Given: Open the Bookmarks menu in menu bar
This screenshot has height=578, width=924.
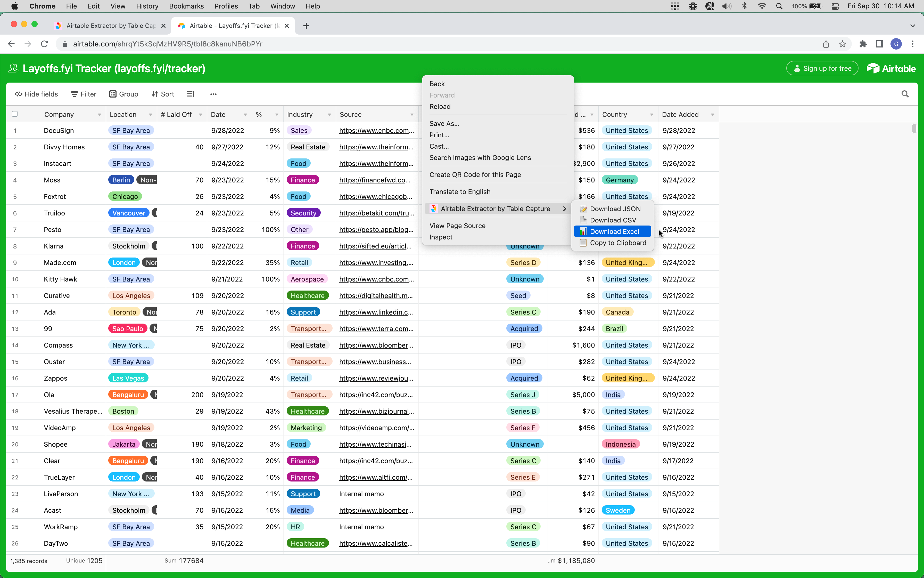Looking at the screenshot, I should coord(186,6).
